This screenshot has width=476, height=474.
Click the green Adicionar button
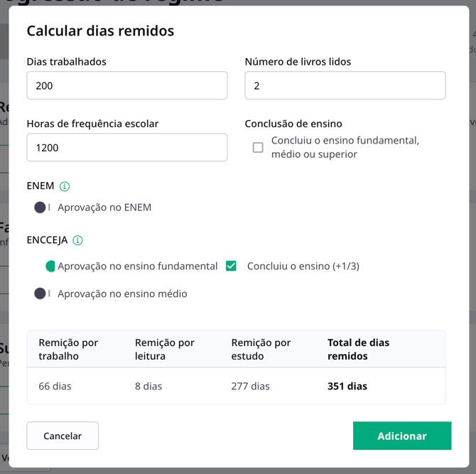click(402, 436)
